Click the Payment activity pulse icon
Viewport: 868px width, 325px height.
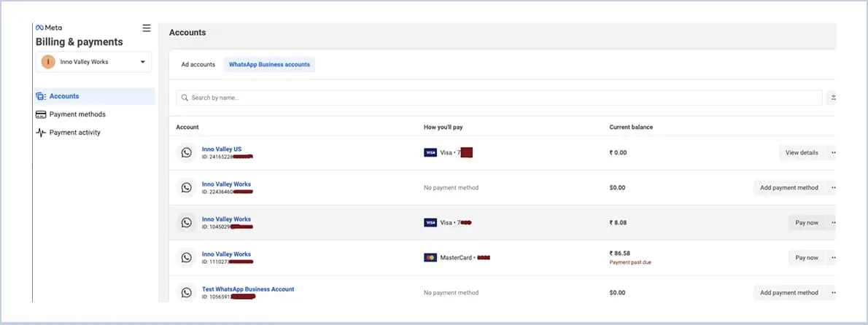pos(40,133)
